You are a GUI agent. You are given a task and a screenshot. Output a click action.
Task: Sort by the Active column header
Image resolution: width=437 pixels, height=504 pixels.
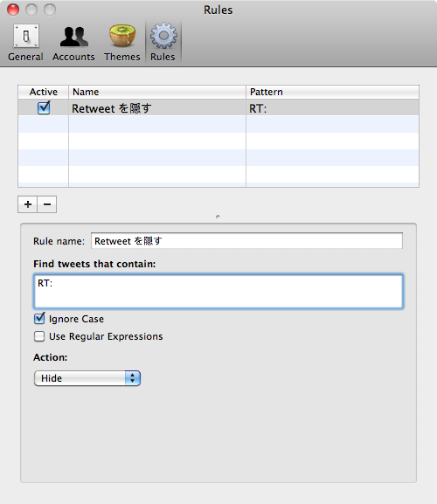point(43,92)
